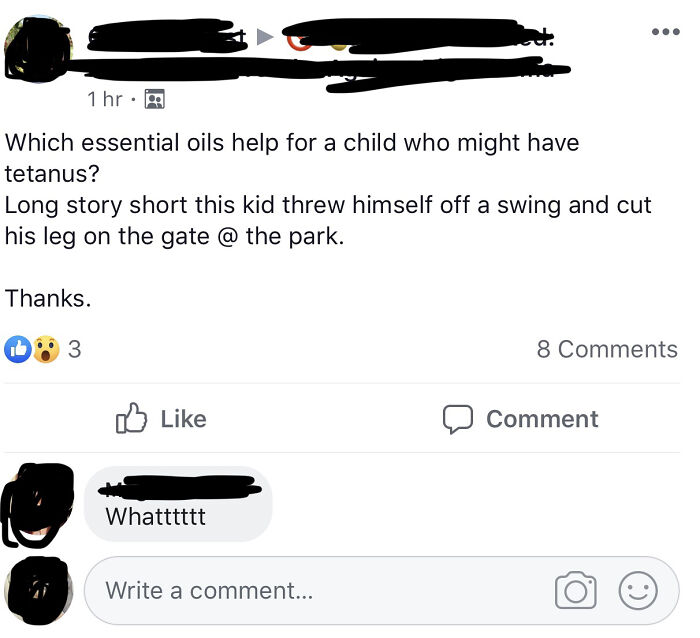Open the "8 Comments" link
The image size is (700, 638).
click(606, 349)
